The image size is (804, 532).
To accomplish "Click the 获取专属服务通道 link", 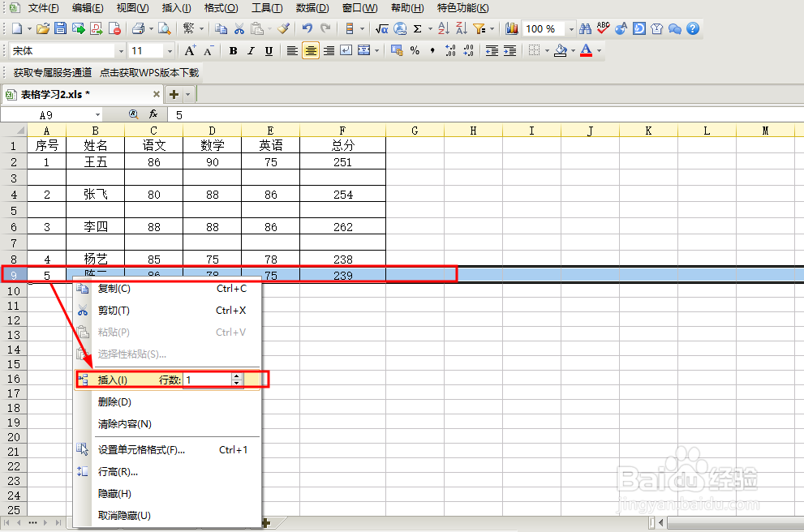I will [52, 72].
